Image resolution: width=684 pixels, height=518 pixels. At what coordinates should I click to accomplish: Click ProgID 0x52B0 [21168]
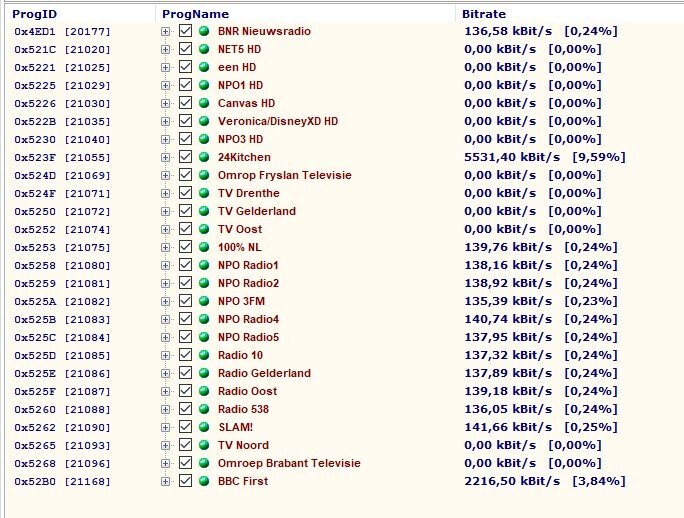tap(62, 482)
